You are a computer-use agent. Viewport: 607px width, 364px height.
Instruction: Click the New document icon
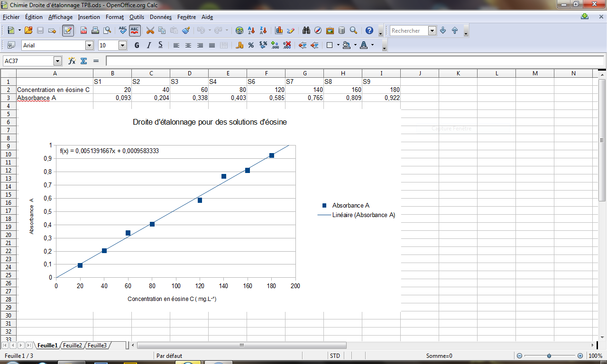click(x=10, y=30)
